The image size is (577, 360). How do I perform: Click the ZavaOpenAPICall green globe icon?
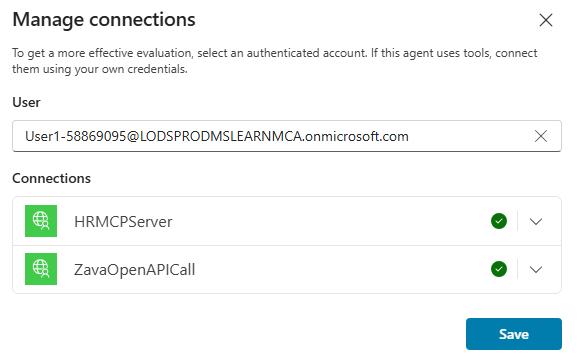41,269
